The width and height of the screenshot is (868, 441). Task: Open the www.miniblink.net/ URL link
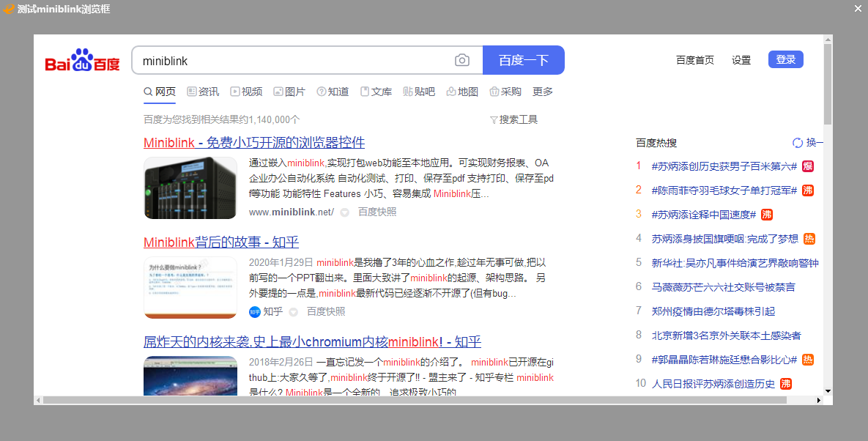click(292, 212)
